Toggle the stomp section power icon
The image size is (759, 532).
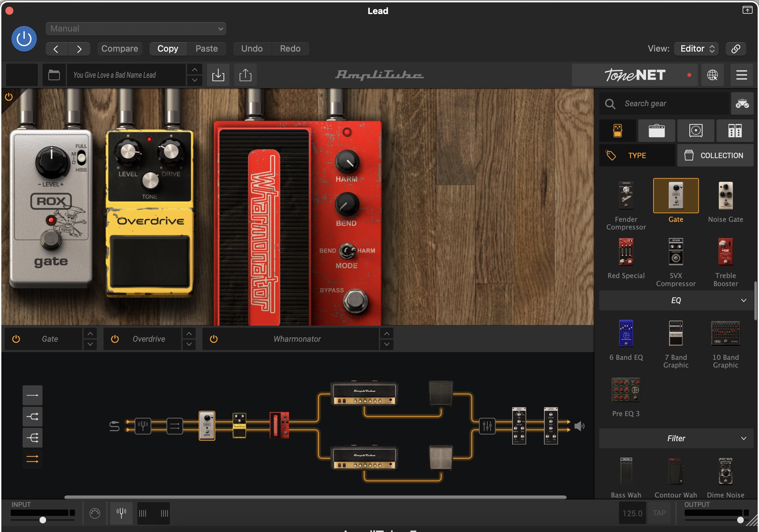click(x=9, y=97)
